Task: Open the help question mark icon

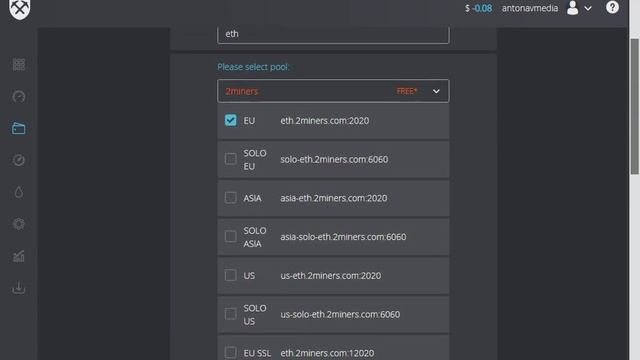Action: pos(612,7)
